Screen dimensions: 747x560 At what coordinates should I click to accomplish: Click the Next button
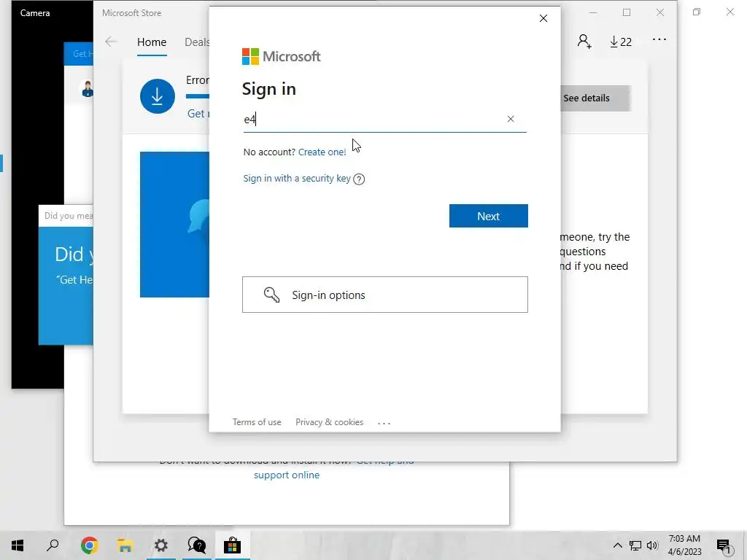click(x=488, y=216)
